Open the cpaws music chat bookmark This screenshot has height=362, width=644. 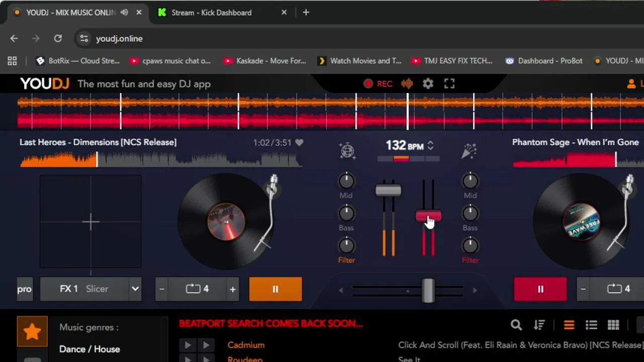tap(170, 61)
